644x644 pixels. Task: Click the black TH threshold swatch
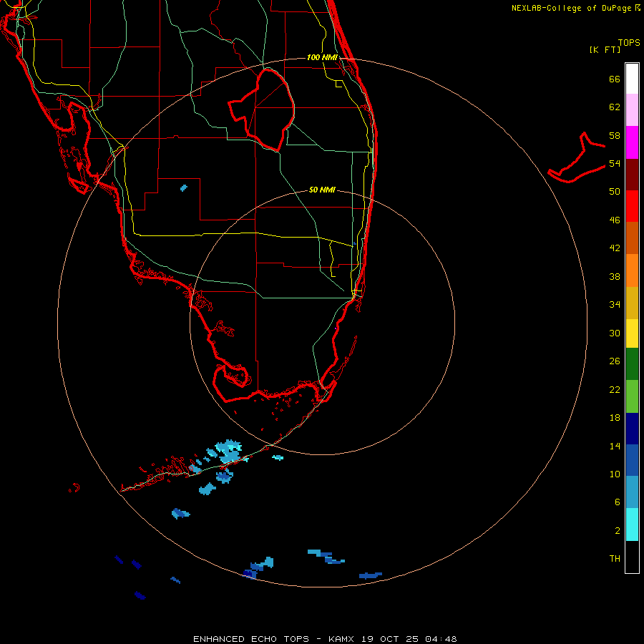click(x=632, y=557)
